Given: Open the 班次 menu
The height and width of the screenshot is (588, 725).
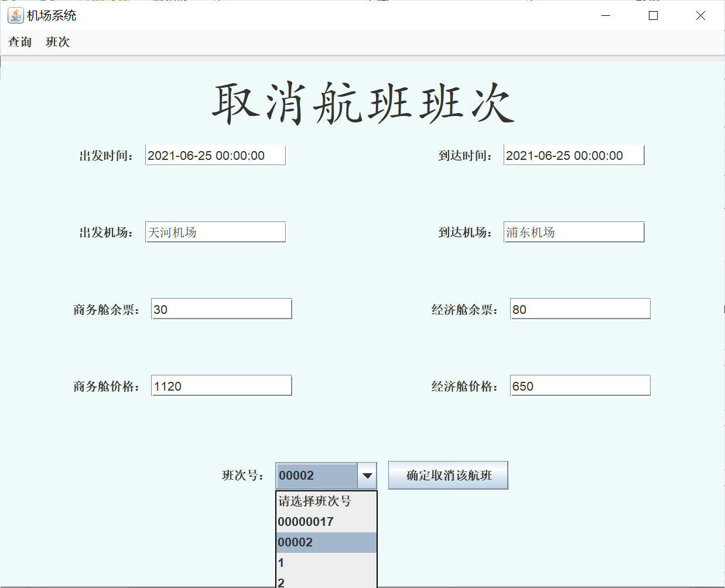Looking at the screenshot, I should (57, 42).
